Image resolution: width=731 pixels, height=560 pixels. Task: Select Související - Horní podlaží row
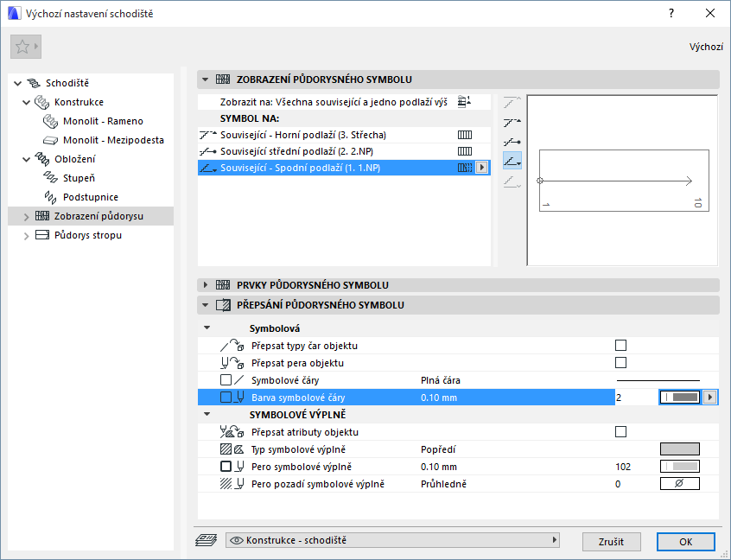tap(344, 135)
